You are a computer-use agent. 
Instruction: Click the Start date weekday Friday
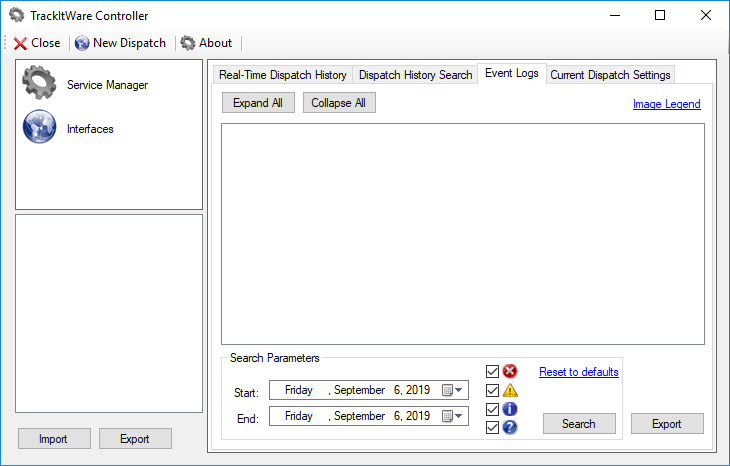299,390
